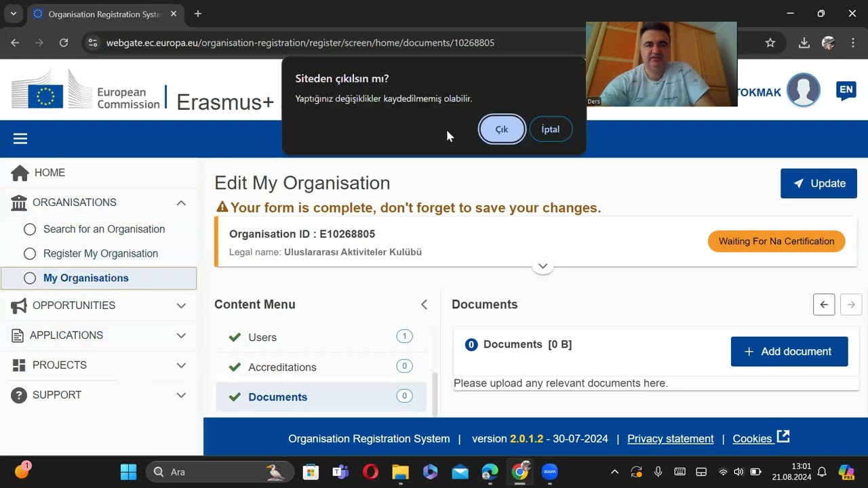Open Users in Content Menu

click(321, 338)
